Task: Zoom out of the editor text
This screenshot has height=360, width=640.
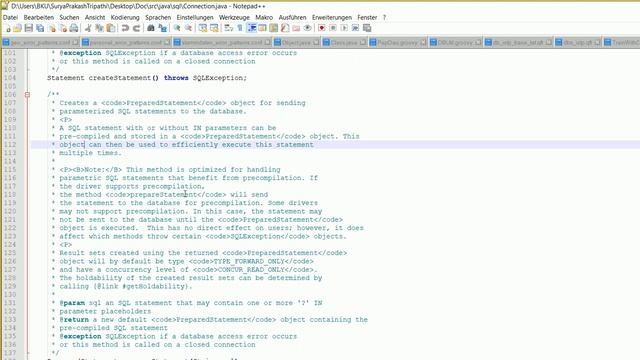Action: click(188, 28)
